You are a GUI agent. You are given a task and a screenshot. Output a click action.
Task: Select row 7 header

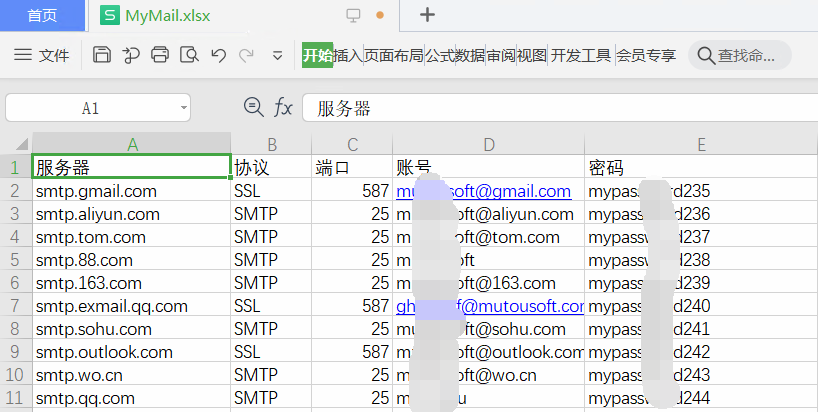tap(16, 306)
